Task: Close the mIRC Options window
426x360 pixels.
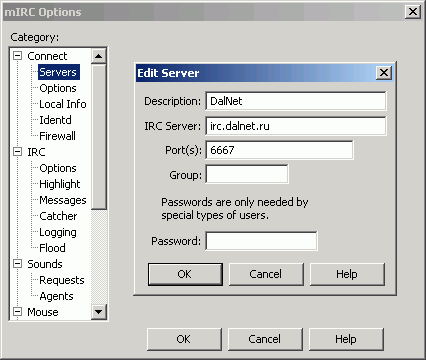Action: tap(413, 12)
